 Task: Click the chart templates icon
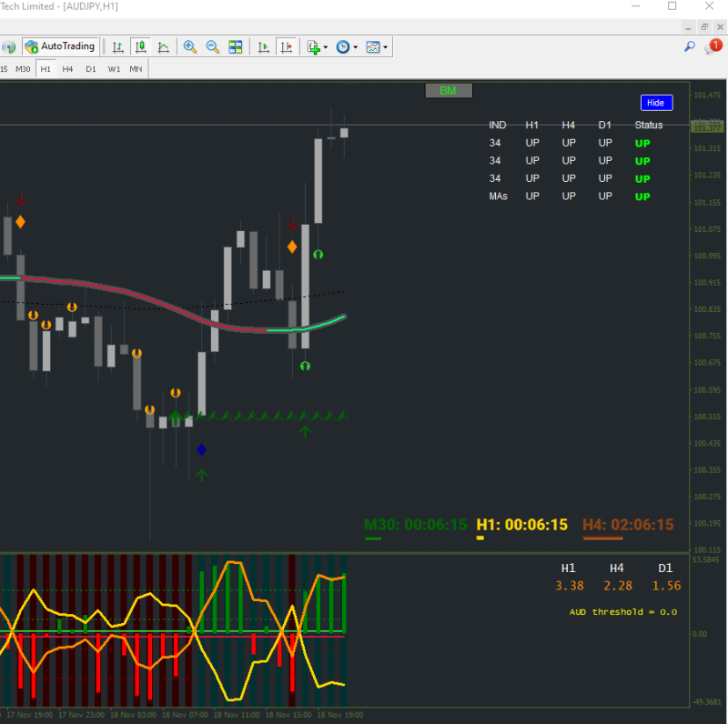pyautogui.click(x=373, y=47)
